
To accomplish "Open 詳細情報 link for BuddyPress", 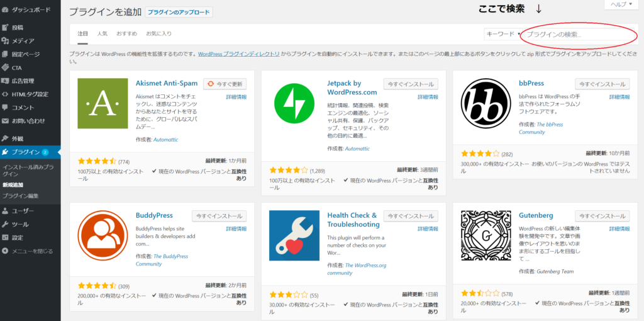I will coord(236,229).
